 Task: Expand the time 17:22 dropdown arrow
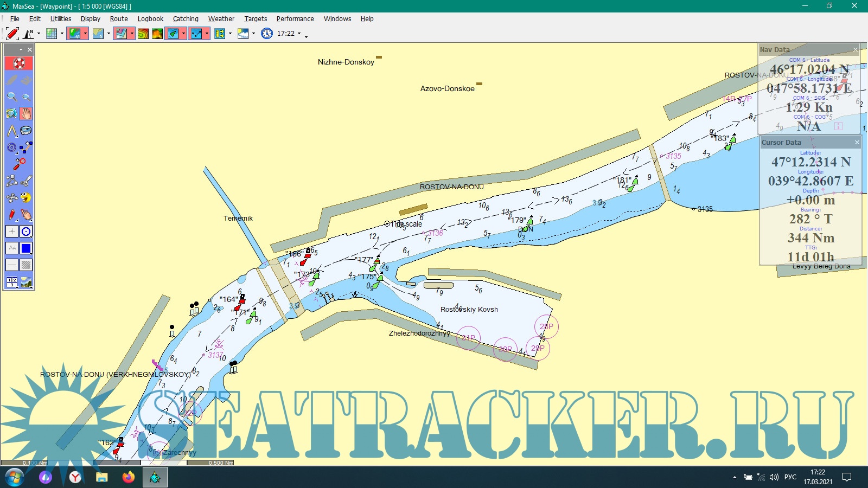pyautogui.click(x=299, y=34)
